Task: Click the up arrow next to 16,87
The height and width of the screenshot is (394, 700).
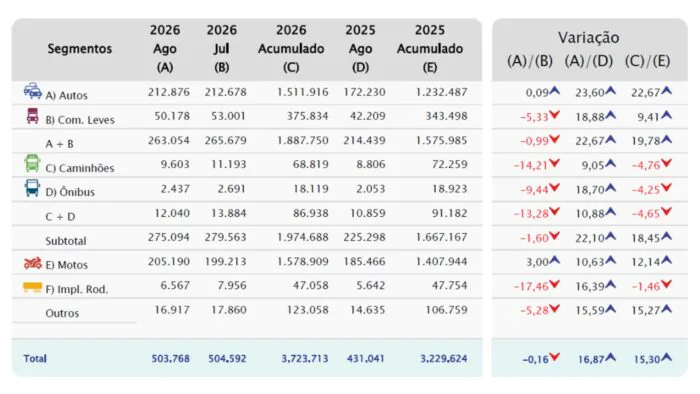Action: coord(610,357)
